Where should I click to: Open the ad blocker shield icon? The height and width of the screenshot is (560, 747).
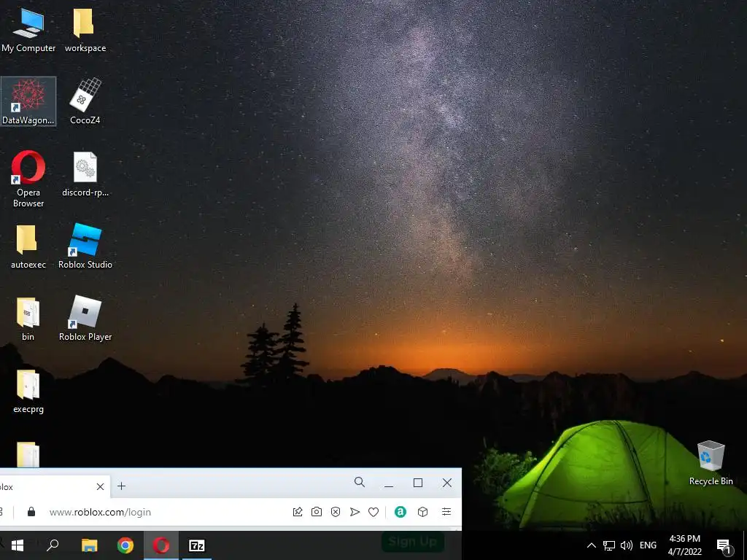[336, 512]
